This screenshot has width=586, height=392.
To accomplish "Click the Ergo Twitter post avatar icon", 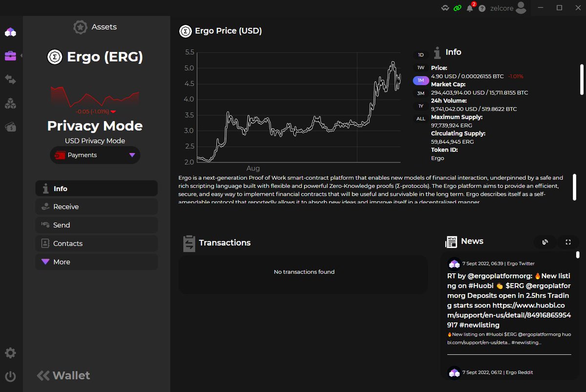I will pos(454,264).
